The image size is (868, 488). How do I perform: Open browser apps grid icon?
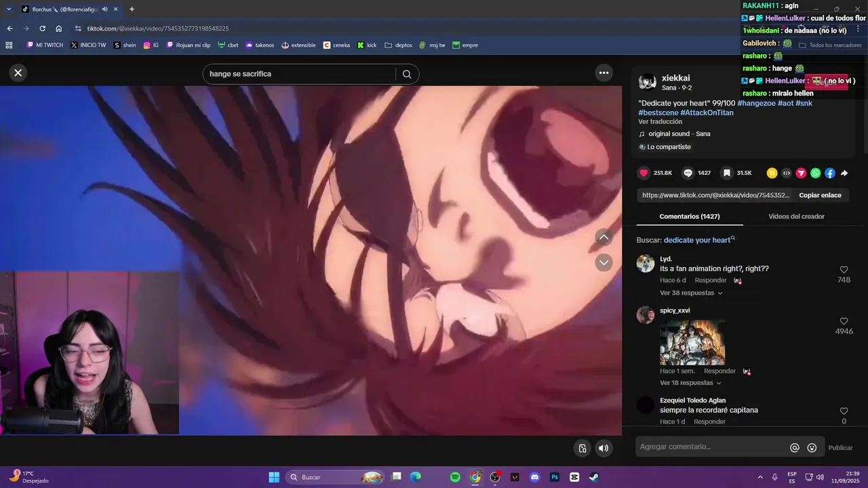click(9, 45)
